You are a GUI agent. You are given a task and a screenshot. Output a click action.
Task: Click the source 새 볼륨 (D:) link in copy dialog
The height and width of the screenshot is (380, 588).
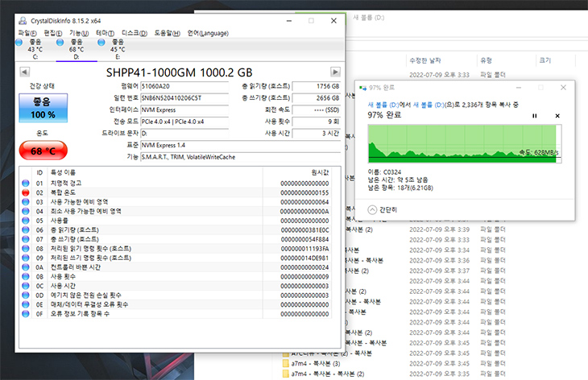click(383, 105)
